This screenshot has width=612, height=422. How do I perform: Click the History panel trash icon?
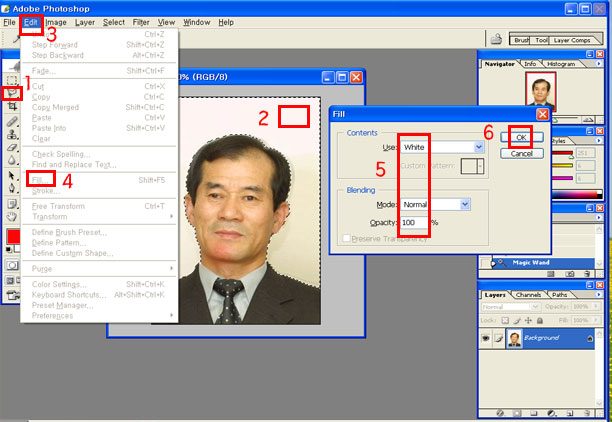[587, 274]
